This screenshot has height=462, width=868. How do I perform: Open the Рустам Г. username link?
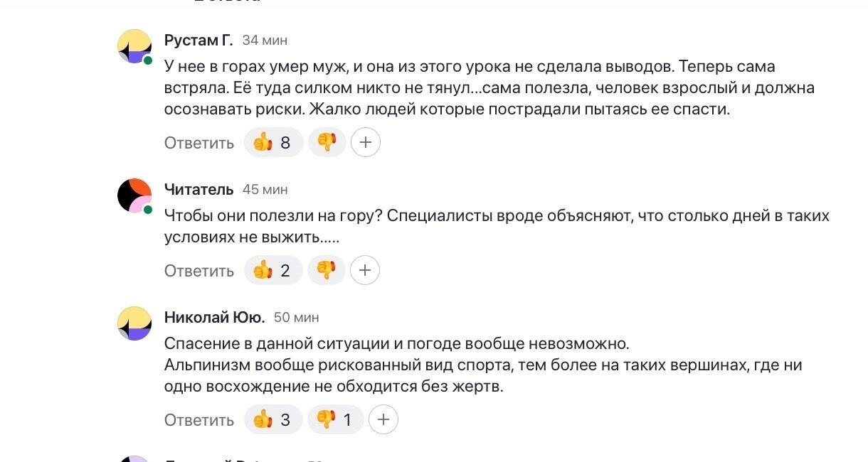point(199,41)
